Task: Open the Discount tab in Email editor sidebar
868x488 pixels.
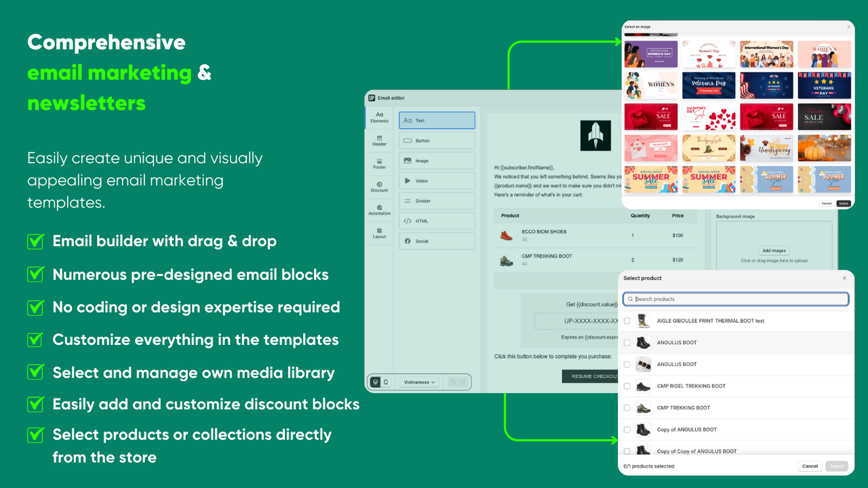Action: click(x=379, y=186)
